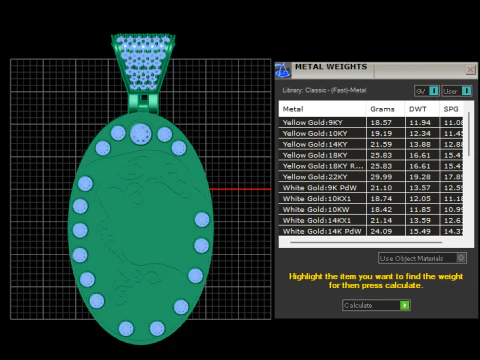Click the green arrow on Calculate

404,305
